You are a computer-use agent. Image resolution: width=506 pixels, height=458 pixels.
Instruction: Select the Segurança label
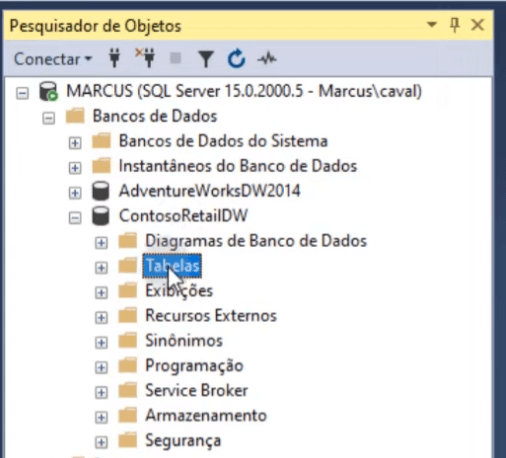coord(183,441)
